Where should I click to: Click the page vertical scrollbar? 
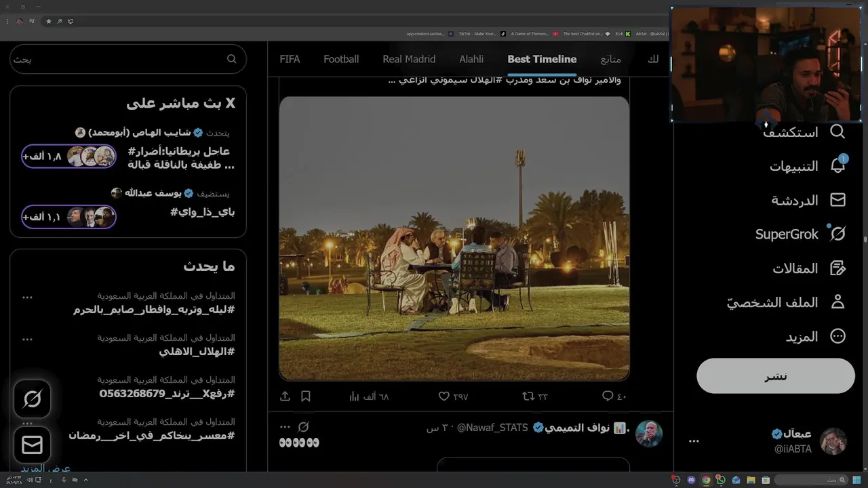(x=865, y=239)
